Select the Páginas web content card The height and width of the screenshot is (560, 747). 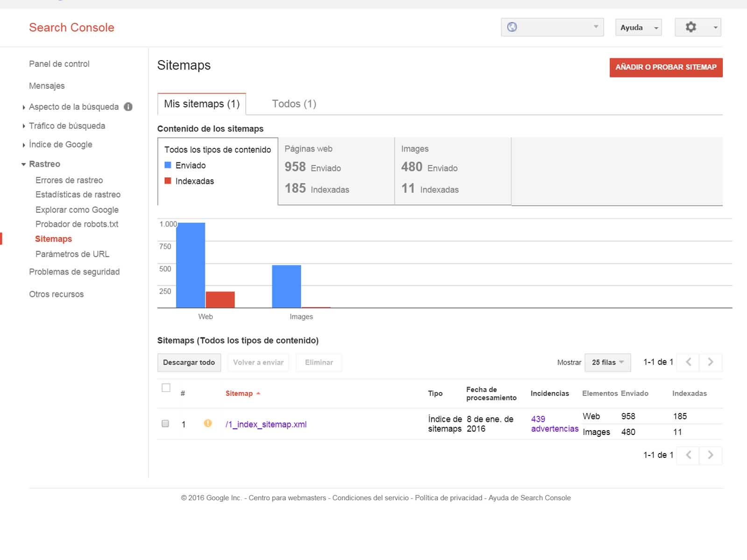[336, 171]
